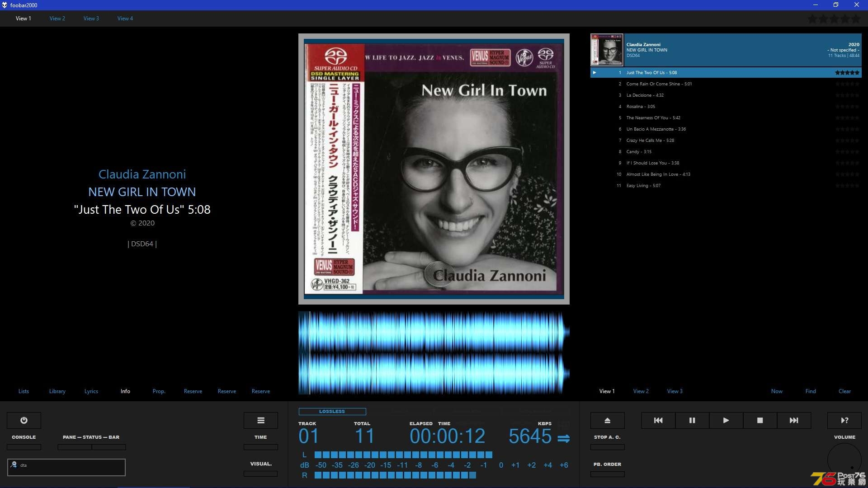Click the '| DSD64 |' text in the info panel
Viewport: 868px width, 488px height.
142,244
